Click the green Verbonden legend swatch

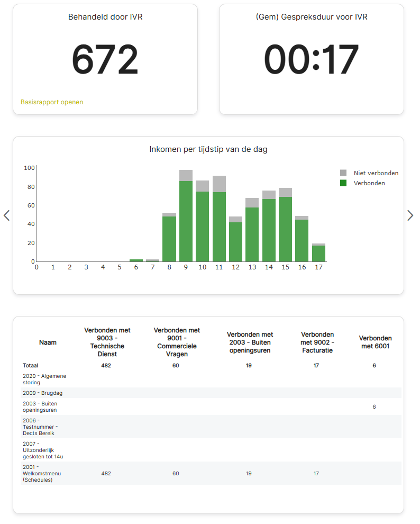pos(343,183)
